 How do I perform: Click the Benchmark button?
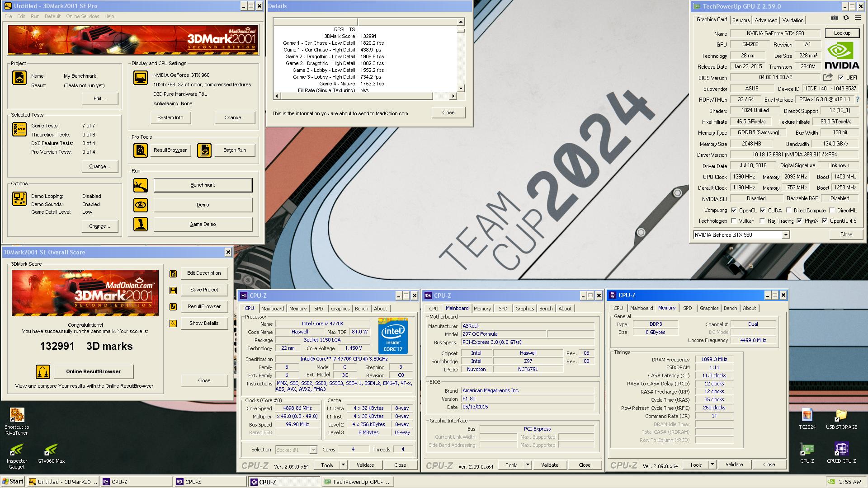(203, 185)
